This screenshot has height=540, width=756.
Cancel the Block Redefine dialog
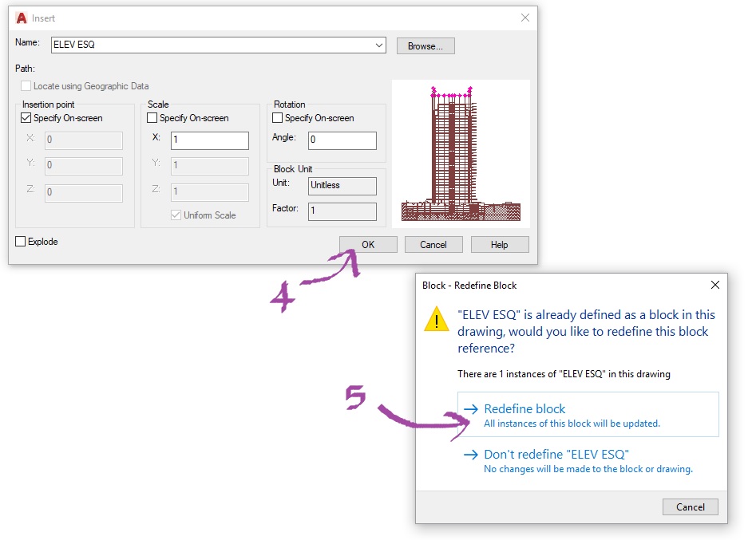690,506
